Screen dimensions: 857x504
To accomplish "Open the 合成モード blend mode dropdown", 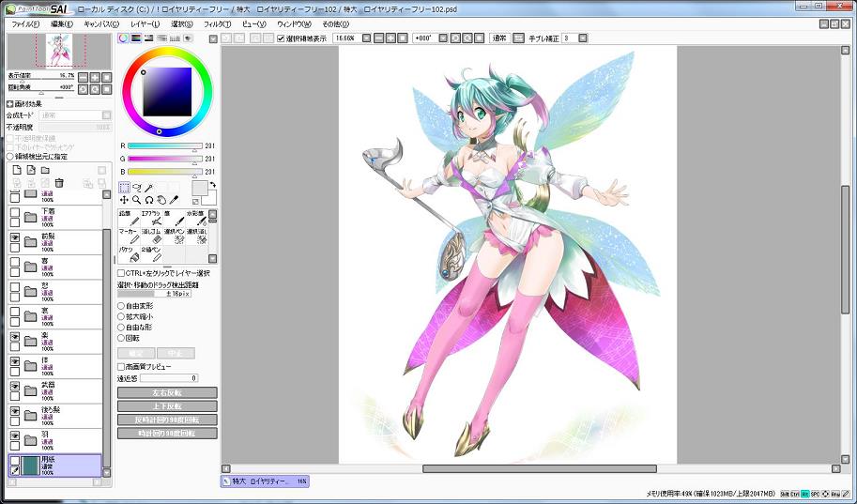I will pyautogui.click(x=75, y=115).
